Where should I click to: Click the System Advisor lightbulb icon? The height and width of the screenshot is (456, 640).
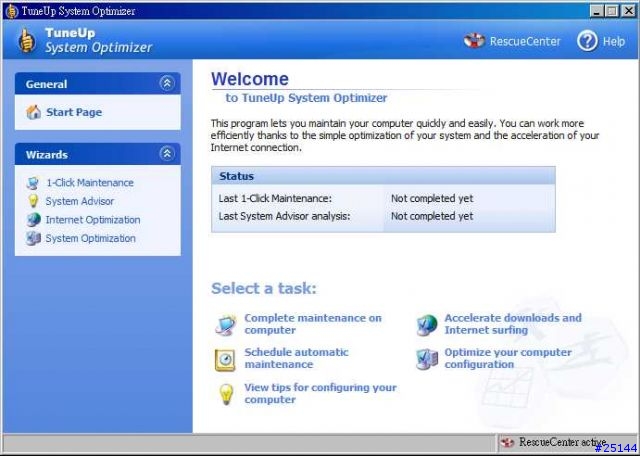point(33,201)
